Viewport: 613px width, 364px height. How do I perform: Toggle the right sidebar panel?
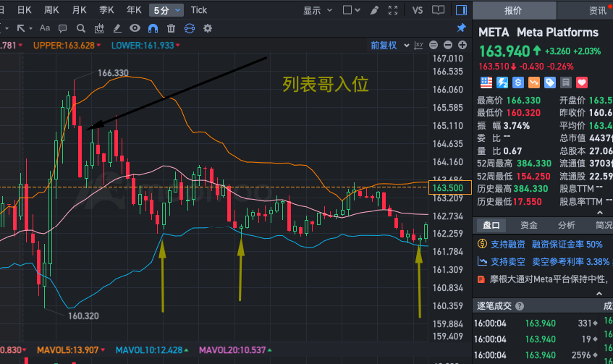461,10
